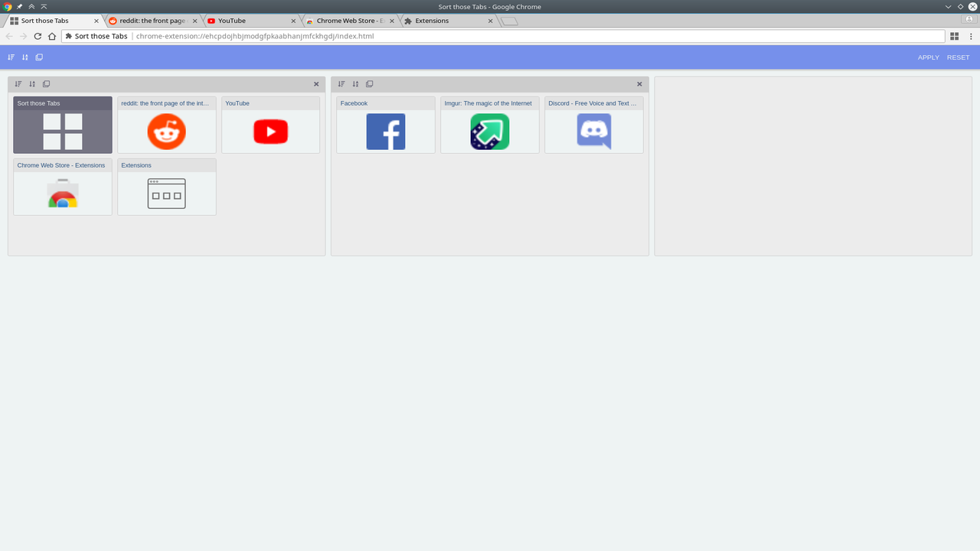980x551 pixels.
Task: Go to the browser home page
Action: coord(52,36)
